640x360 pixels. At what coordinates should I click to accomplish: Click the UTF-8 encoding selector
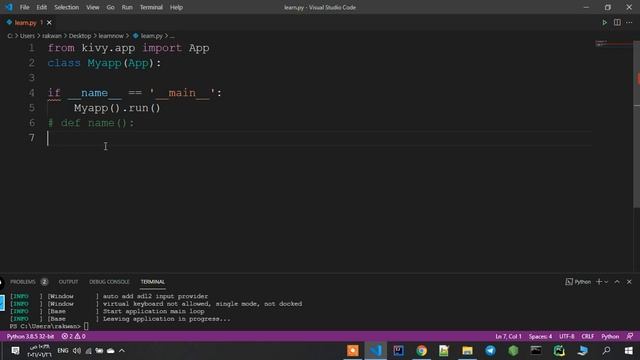click(567, 336)
